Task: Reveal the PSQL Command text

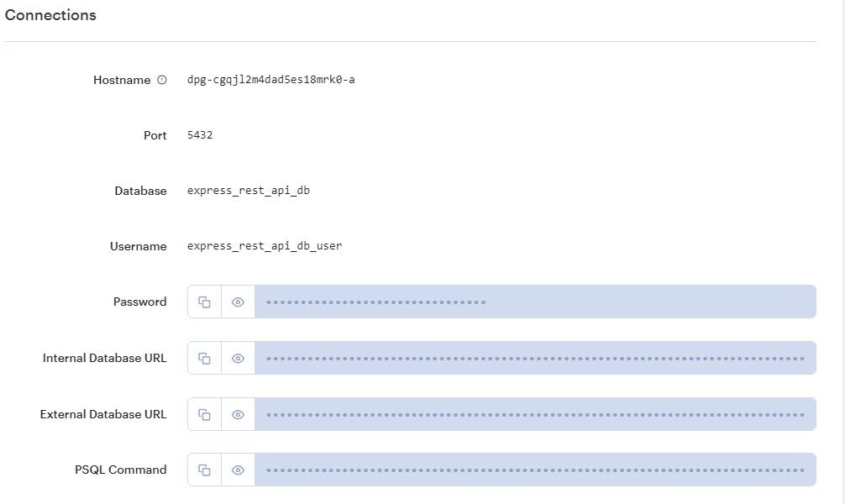Action: click(238, 469)
